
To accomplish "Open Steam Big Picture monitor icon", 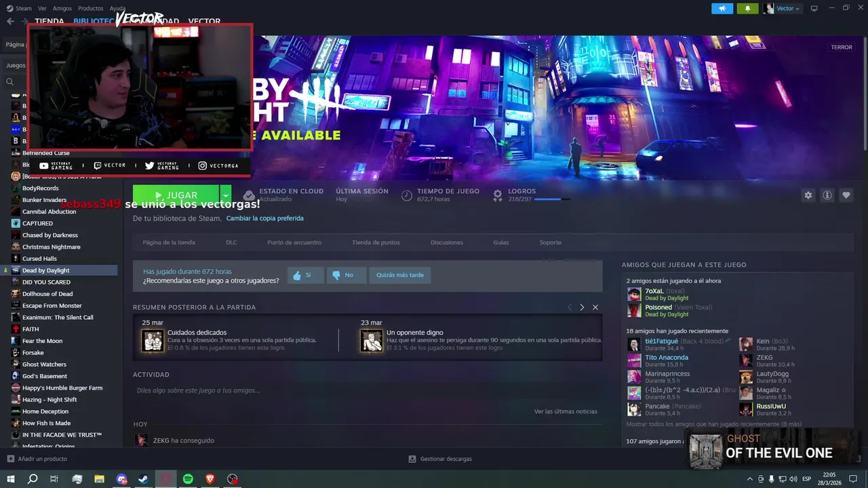I will (x=814, y=8).
